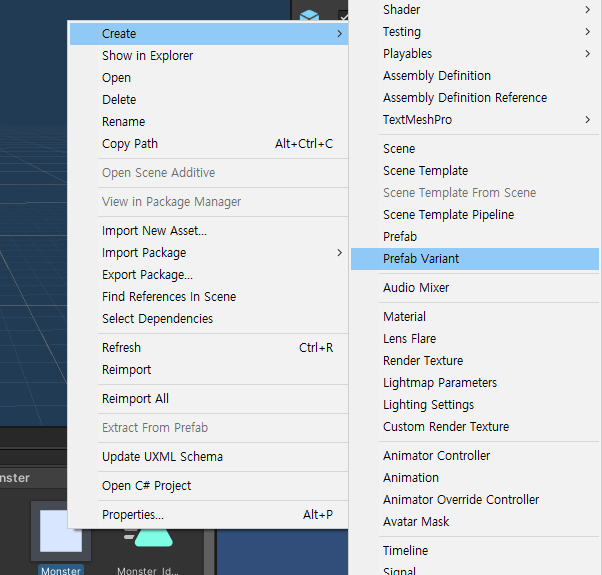Click Copy Path menu entry
The image size is (602, 575).
pyautogui.click(x=208, y=144)
